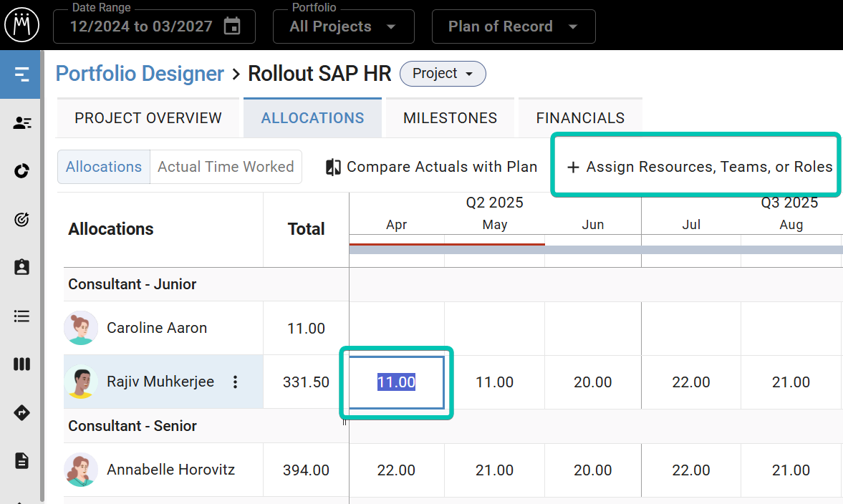Click Annabelle's May allocation 21.00
The height and width of the screenshot is (504, 843).
click(x=495, y=470)
